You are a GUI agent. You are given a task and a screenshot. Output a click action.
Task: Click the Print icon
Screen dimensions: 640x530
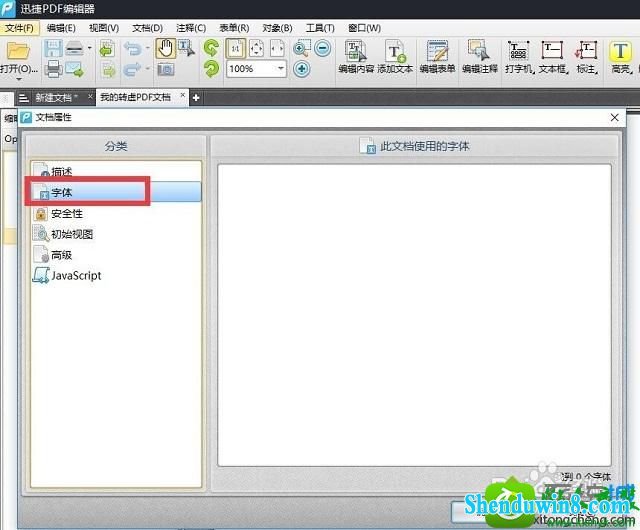click(53, 69)
